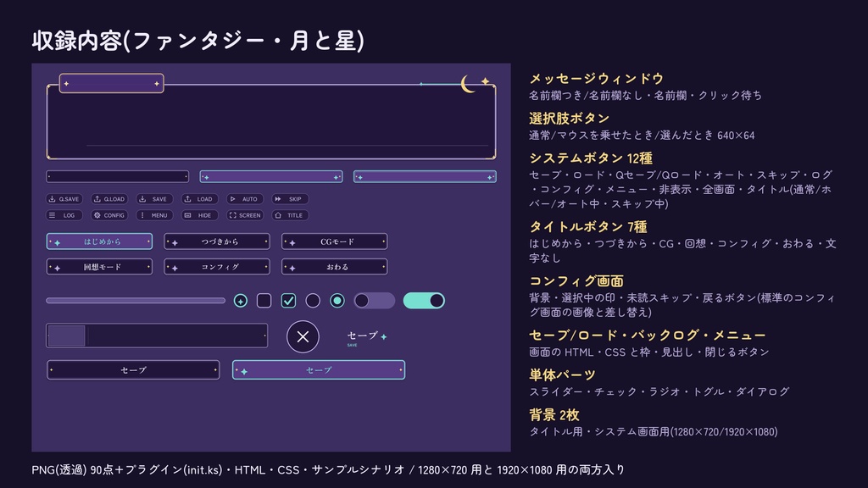Turn off the teal on-state toggle
The image size is (868, 488).
(424, 301)
